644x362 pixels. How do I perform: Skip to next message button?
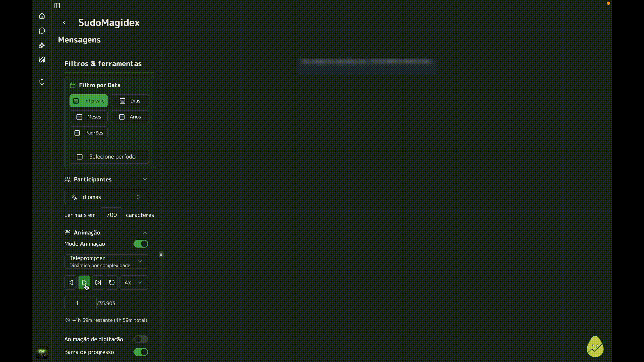[98, 283]
